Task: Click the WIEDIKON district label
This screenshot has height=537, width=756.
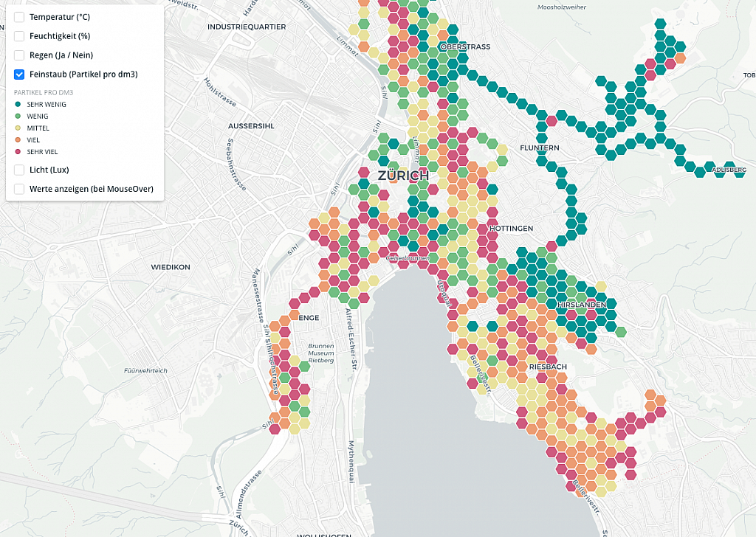Action: pyautogui.click(x=171, y=267)
